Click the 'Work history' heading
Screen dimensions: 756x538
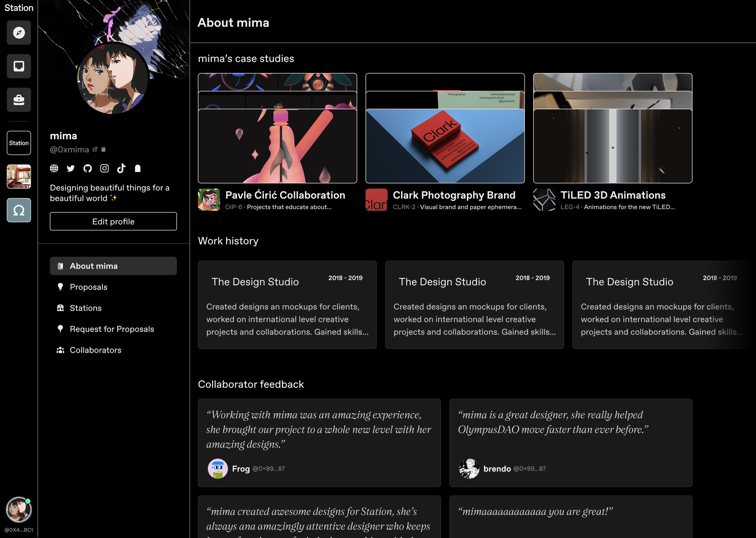(228, 241)
